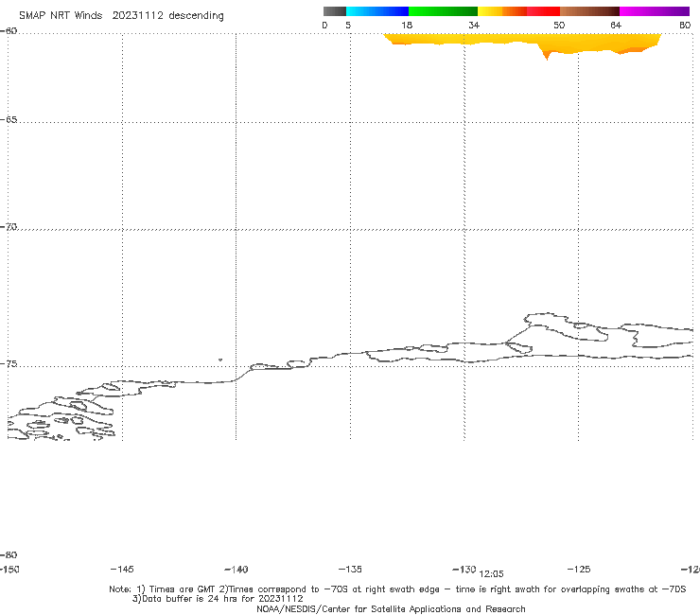The image size is (700, 615).
Task: Click the longitude label '-125'
Action: 579,569
